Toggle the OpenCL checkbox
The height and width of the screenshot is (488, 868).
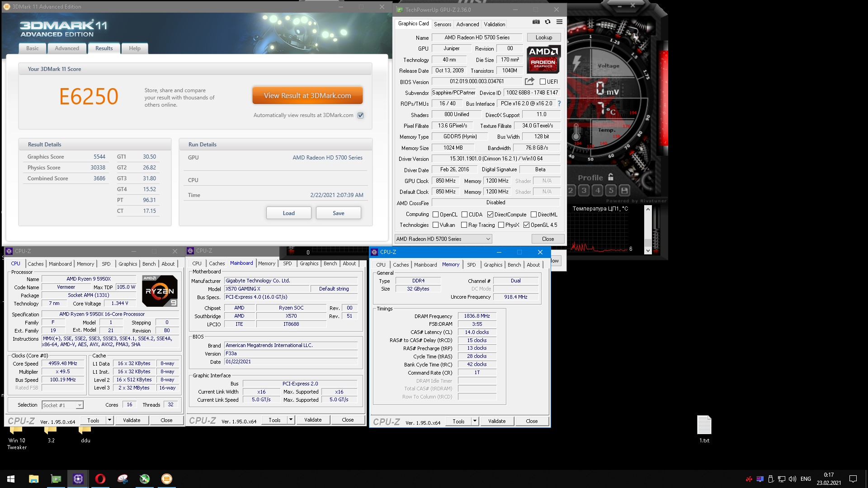[436, 215]
